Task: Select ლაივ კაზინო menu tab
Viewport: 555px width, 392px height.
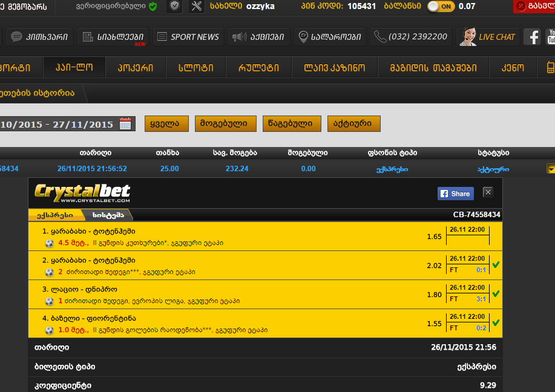Action: [x=335, y=67]
